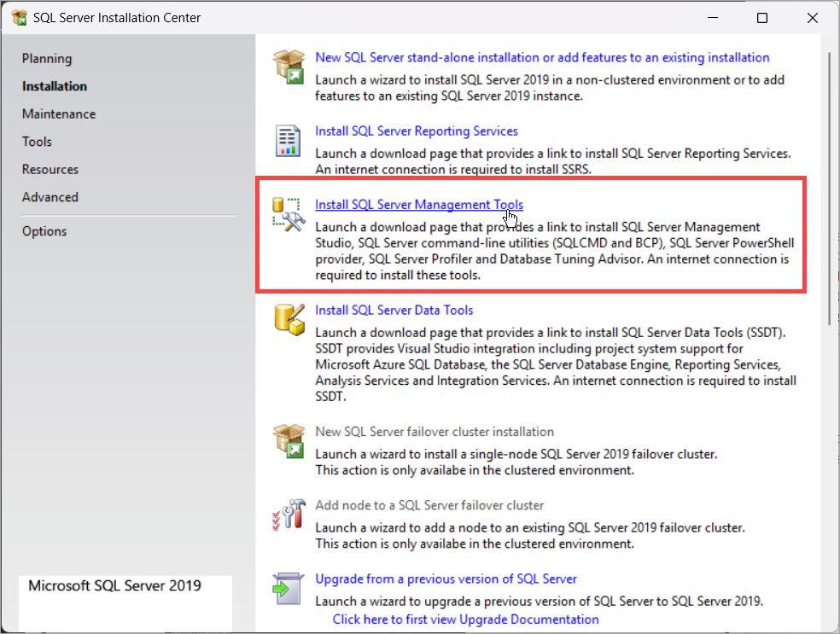The height and width of the screenshot is (634, 840).
Task: Click New SQL Server failover cluster installation
Action: pos(435,432)
